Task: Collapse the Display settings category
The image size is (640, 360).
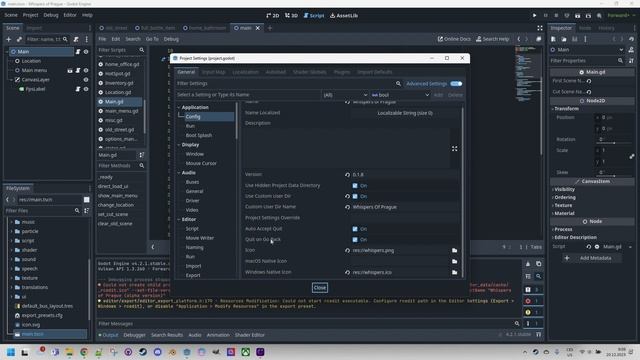Action: point(179,145)
